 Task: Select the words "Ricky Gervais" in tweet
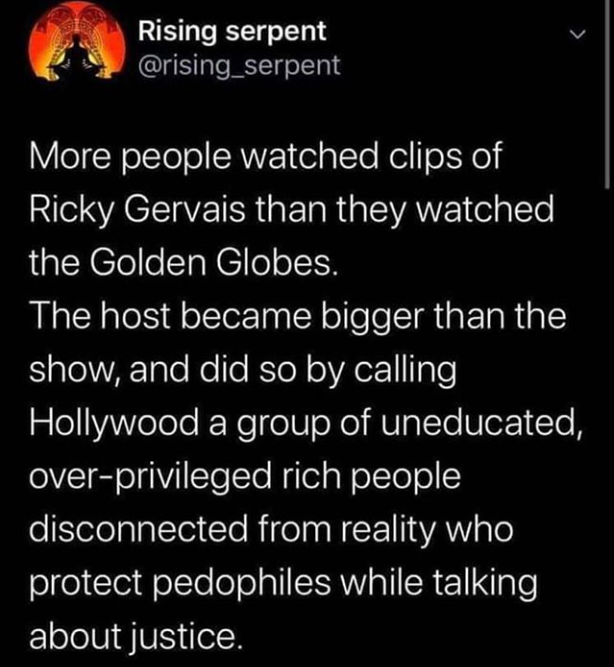pyautogui.click(x=137, y=210)
